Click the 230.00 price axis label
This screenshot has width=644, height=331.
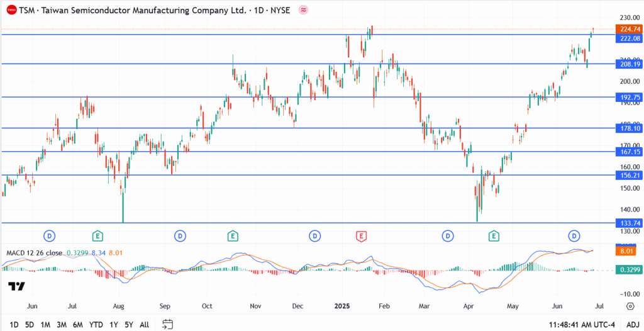click(x=630, y=18)
